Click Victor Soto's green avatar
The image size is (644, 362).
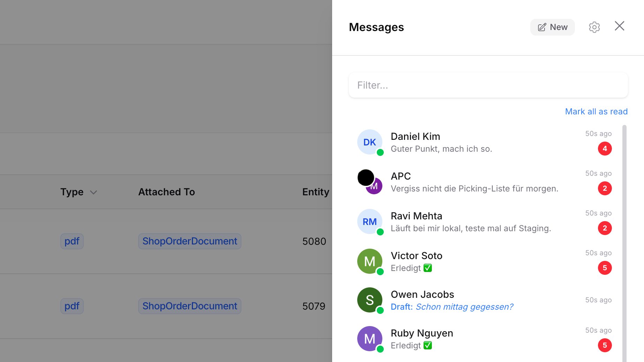(369, 261)
